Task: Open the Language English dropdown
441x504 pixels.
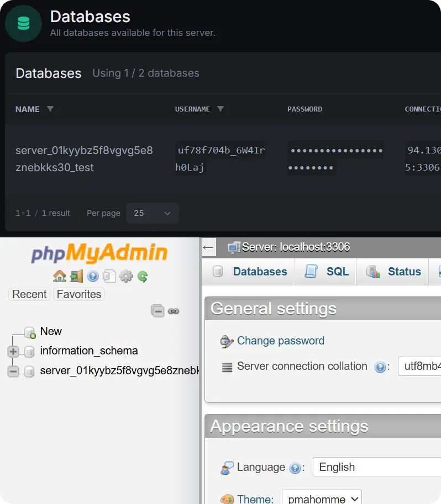Action: point(377,466)
